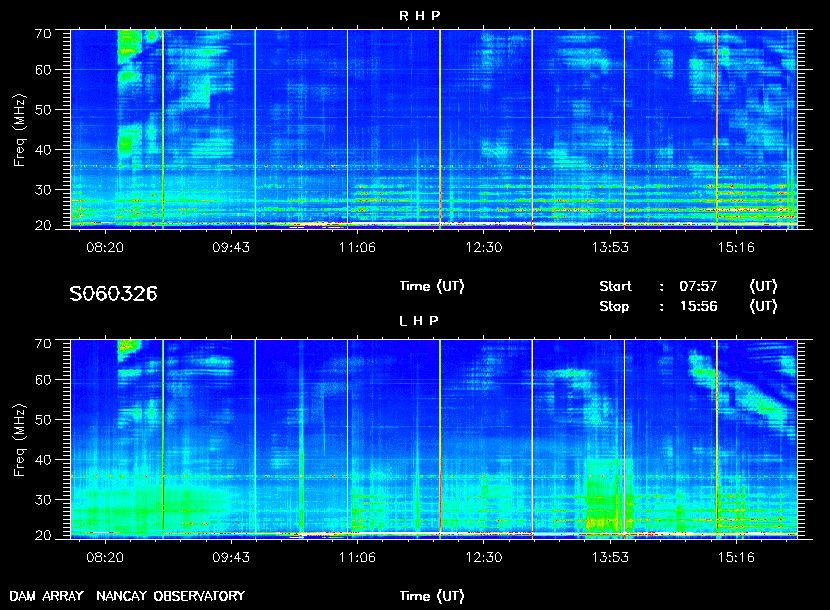This screenshot has width=830, height=610.
Task: Click 60 frequency tick on LHP plot
Action: coord(43,380)
